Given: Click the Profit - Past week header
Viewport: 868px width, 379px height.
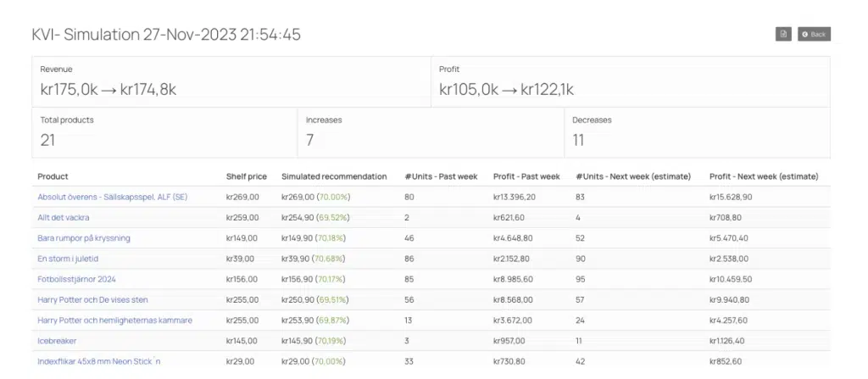Looking at the screenshot, I should click(x=526, y=176).
